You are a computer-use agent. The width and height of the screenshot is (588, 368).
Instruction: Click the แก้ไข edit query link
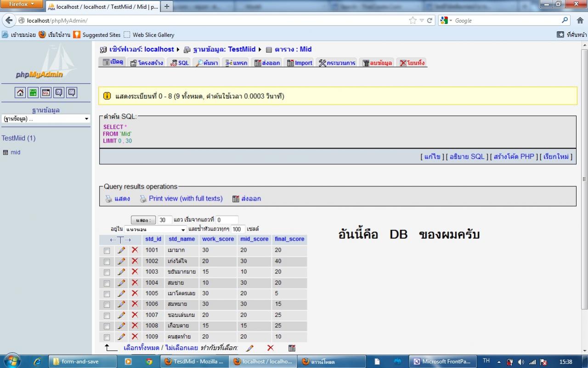click(x=432, y=156)
